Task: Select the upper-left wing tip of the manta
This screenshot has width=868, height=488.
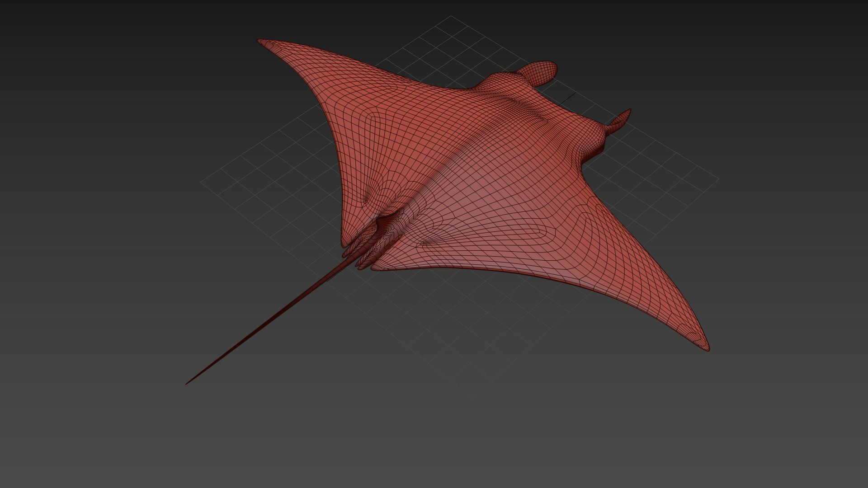Action: [x=261, y=42]
